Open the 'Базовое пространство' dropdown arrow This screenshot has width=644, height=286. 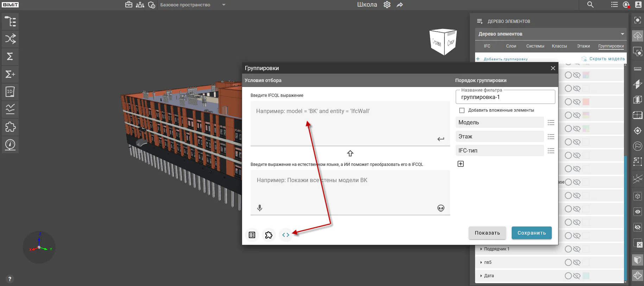pyautogui.click(x=224, y=5)
